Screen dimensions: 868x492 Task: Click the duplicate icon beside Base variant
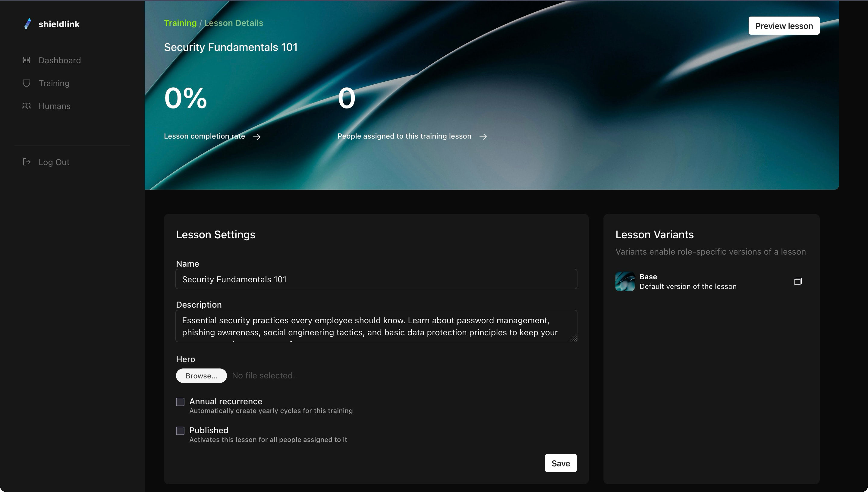798,281
